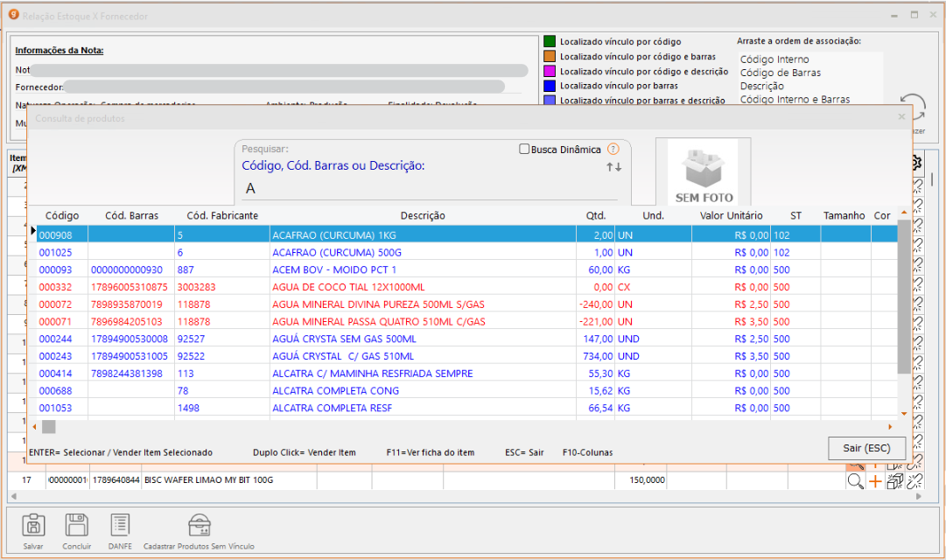Click product list vertical scrollbar thumb
946x560 pixels.
pos(904,297)
